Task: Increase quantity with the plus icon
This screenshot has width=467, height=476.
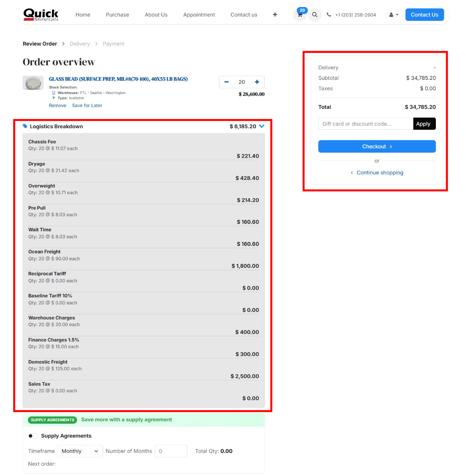Action: pos(257,82)
